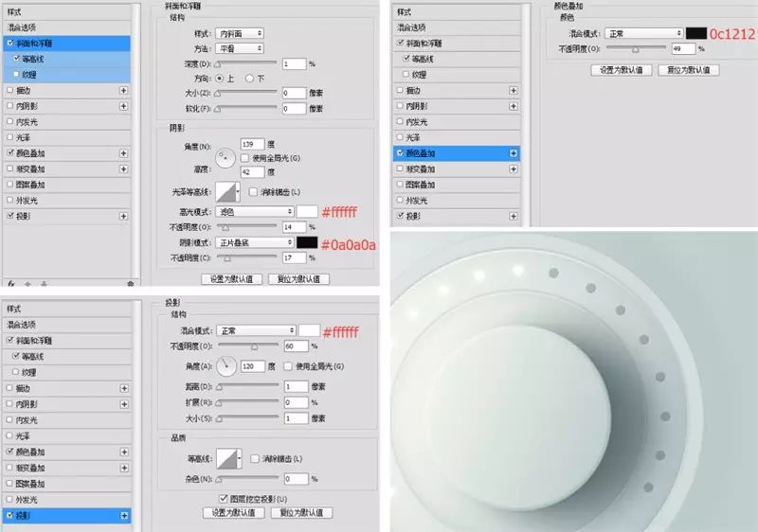
Task: Click the 深度 value field showing 1
Action: tap(294, 63)
